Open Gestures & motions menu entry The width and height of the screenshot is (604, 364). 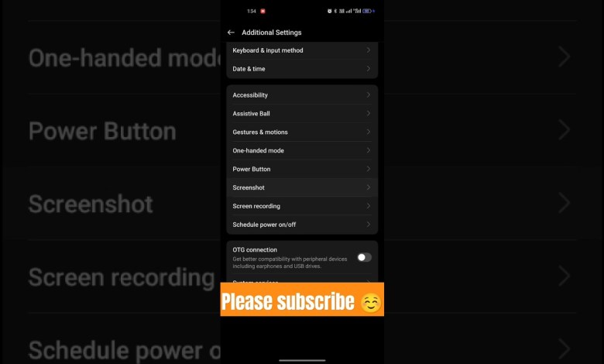click(302, 132)
